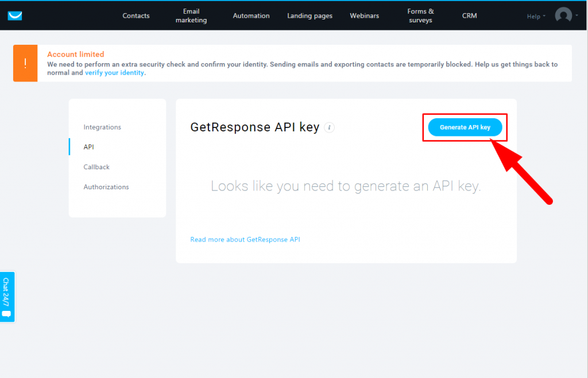
Task: Navigate to Landing pages
Action: click(x=310, y=15)
